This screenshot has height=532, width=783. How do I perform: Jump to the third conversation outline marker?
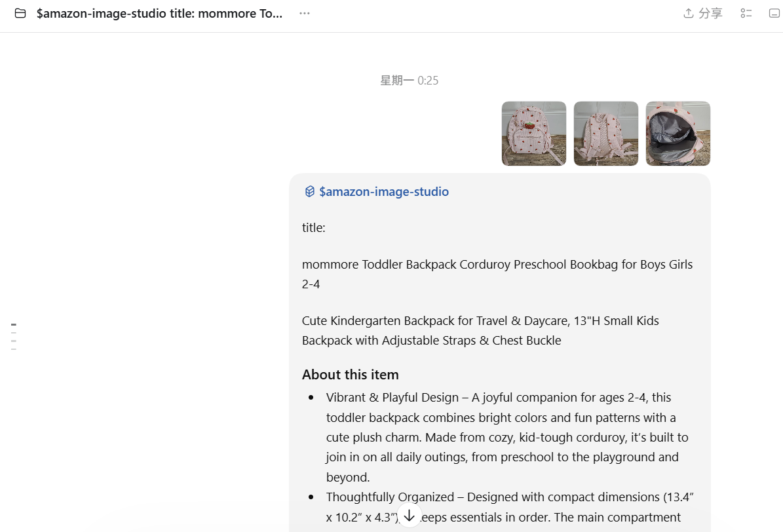14,341
